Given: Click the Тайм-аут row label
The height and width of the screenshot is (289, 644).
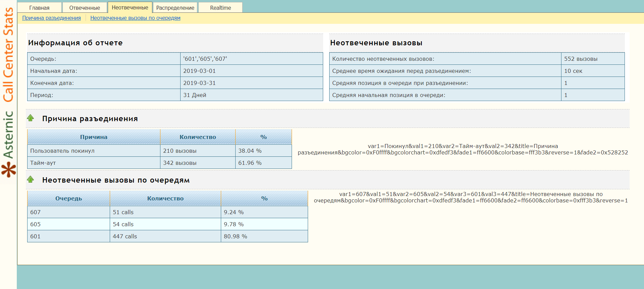Looking at the screenshot, I should [x=43, y=163].
